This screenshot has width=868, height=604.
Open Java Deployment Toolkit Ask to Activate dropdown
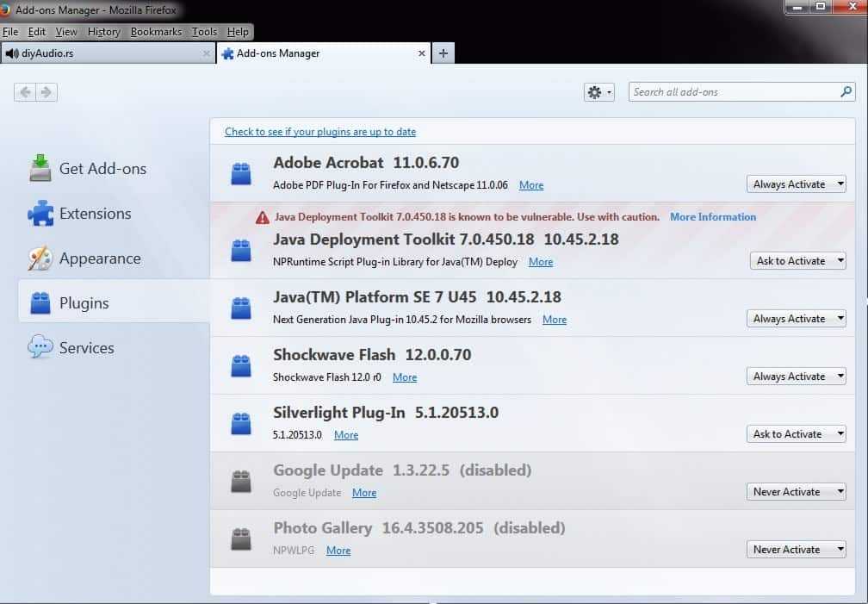click(x=797, y=260)
